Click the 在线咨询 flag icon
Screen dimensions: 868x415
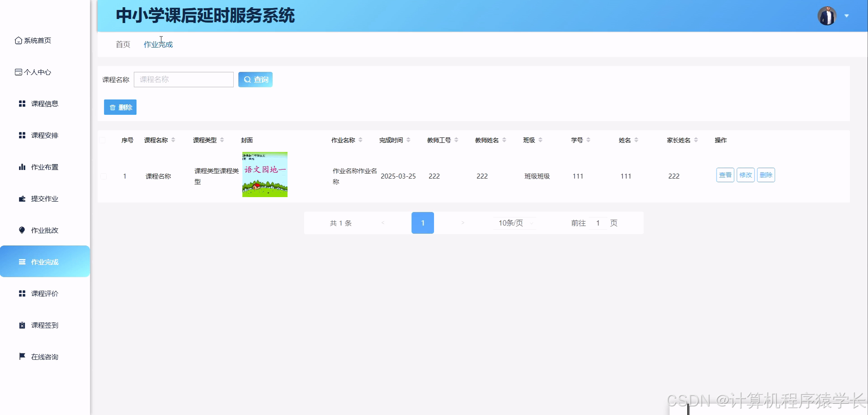coord(22,356)
